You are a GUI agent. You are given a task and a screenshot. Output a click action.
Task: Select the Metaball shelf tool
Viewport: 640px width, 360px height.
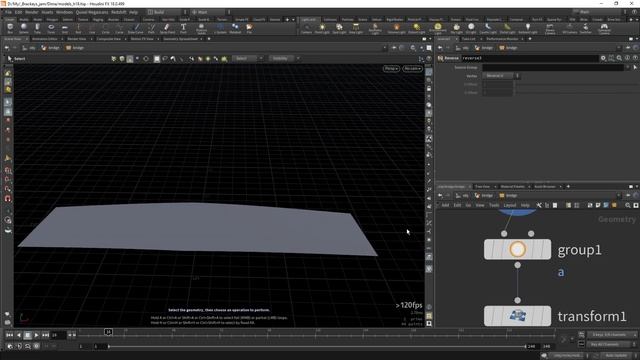point(235,28)
